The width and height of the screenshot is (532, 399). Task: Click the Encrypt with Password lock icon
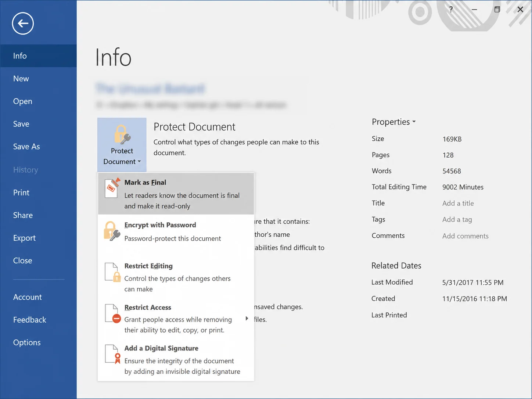pos(112,231)
